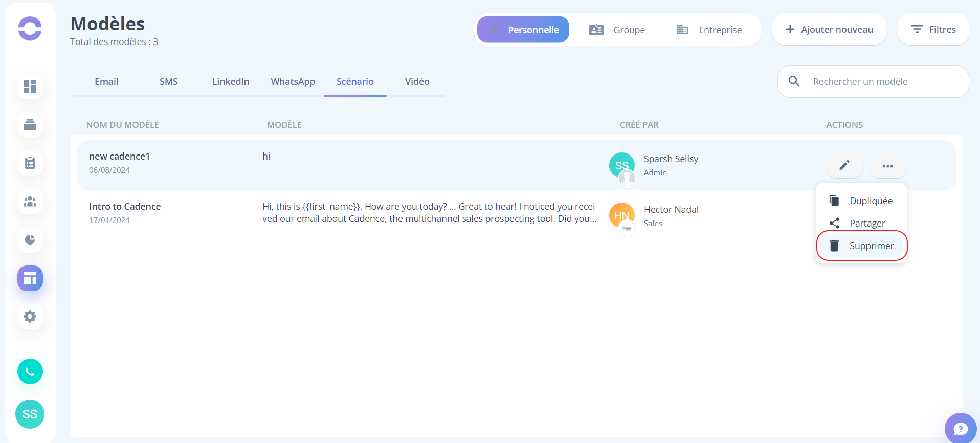This screenshot has width=980, height=443.
Task: Click the date 17/01/2024
Action: click(109, 220)
